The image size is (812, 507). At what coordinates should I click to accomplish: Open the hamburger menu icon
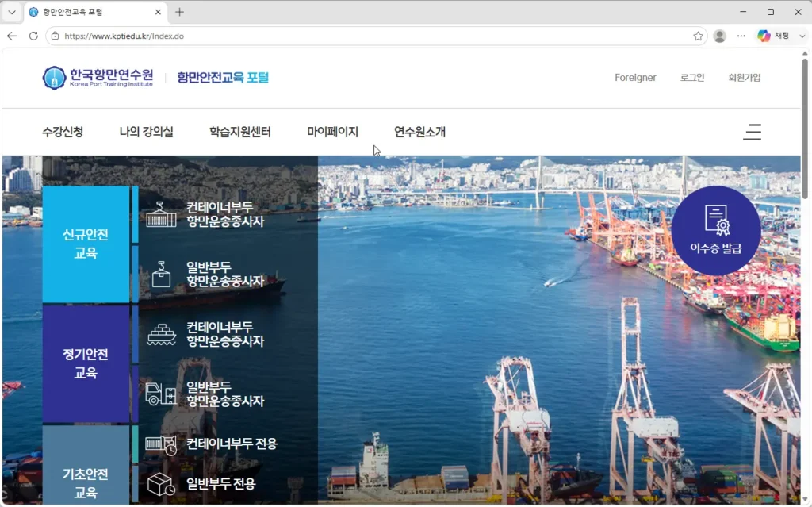click(x=752, y=133)
